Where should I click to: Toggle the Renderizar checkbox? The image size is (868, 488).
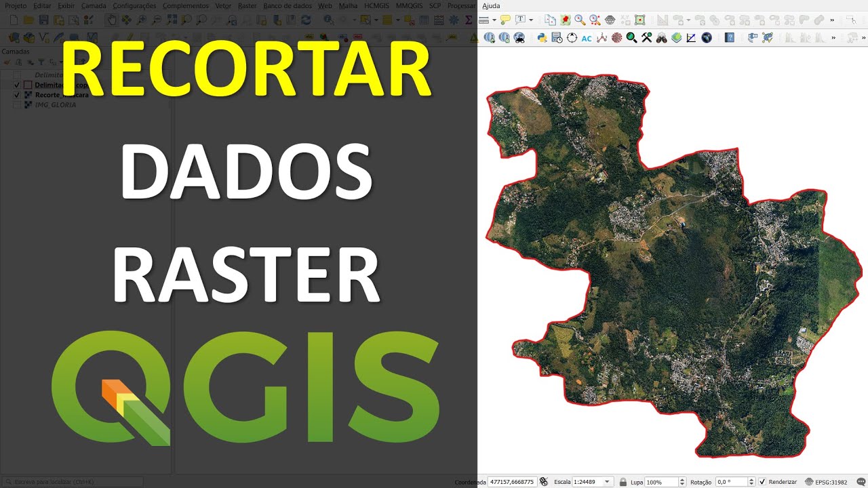762,482
